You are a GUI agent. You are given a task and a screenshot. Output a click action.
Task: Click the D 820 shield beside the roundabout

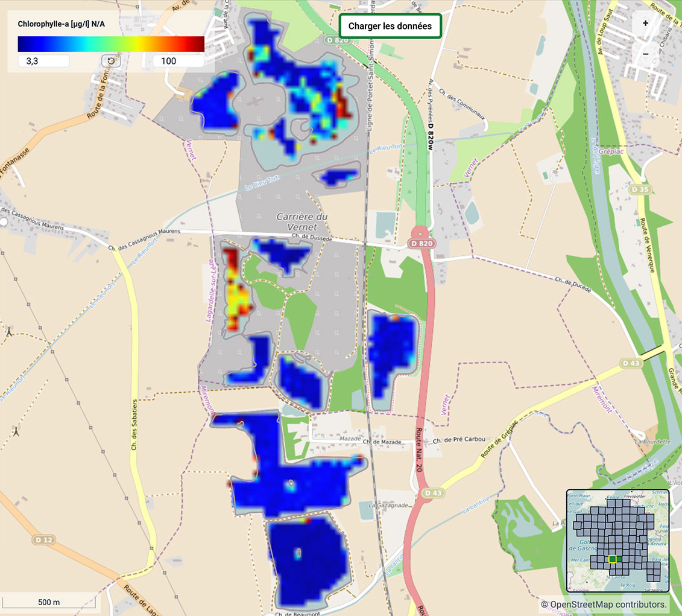click(x=420, y=243)
